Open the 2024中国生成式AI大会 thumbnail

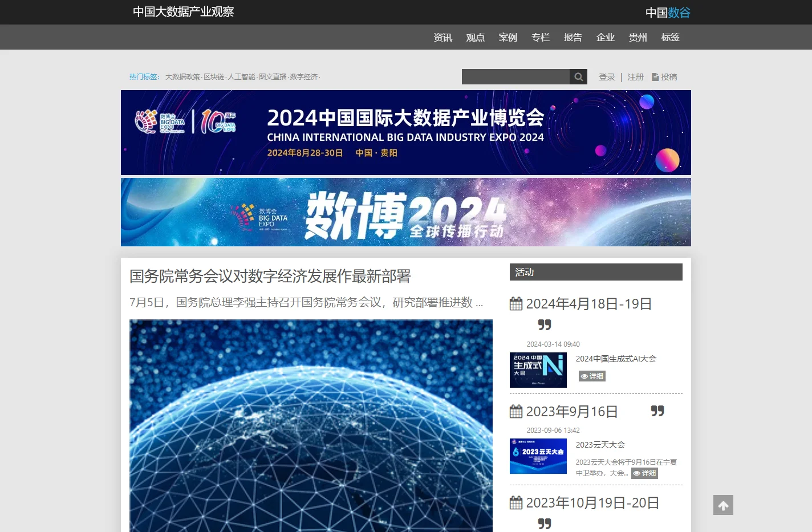click(x=538, y=370)
